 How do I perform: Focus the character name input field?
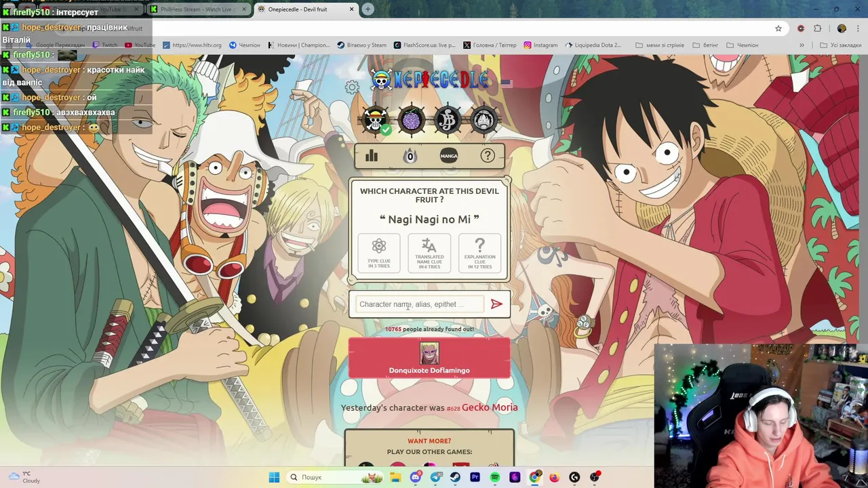[419, 304]
